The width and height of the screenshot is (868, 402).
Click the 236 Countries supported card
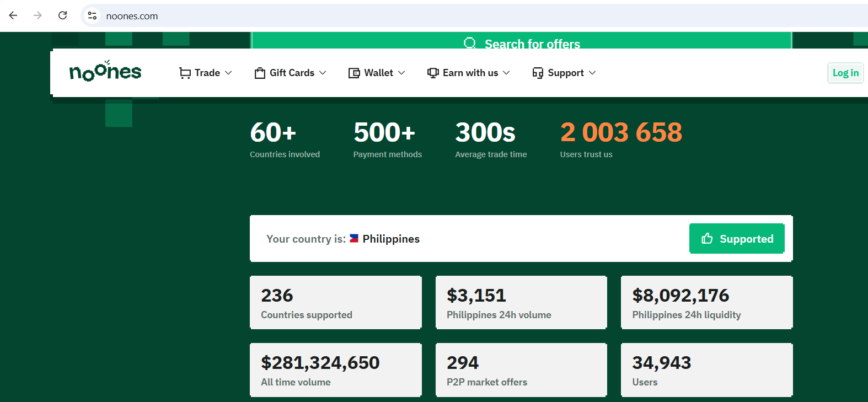(x=336, y=303)
